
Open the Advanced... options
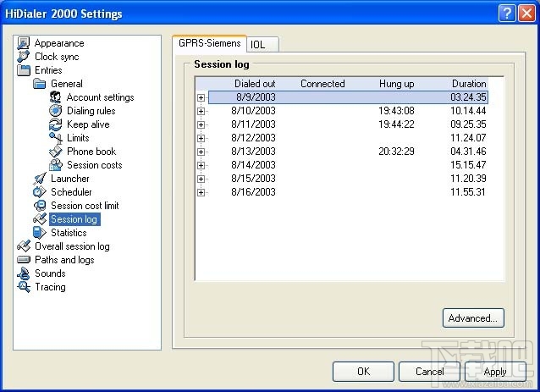473,318
